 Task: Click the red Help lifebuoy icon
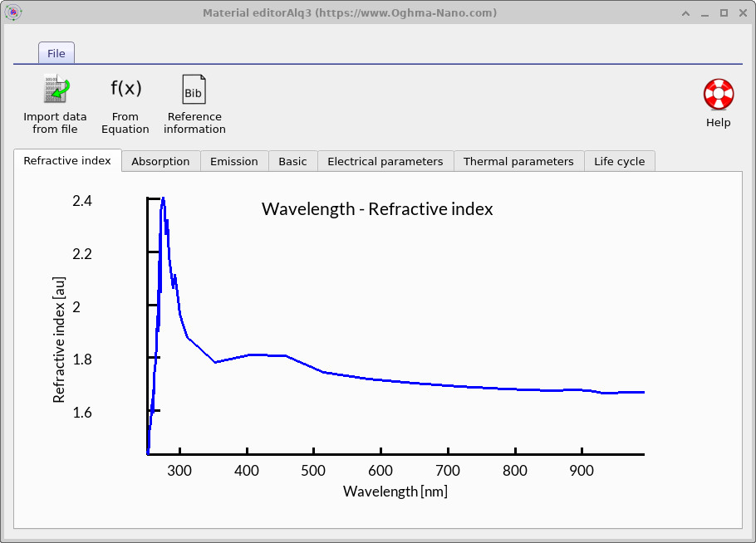pyautogui.click(x=717, y=94)
